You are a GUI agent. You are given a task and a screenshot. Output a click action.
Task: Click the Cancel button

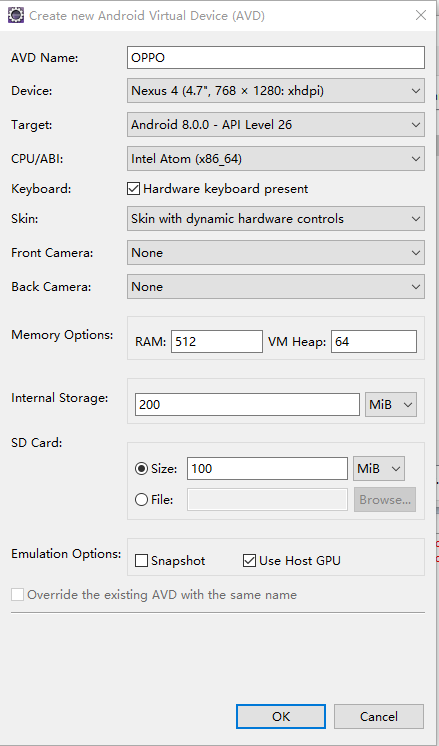point(379,717)
